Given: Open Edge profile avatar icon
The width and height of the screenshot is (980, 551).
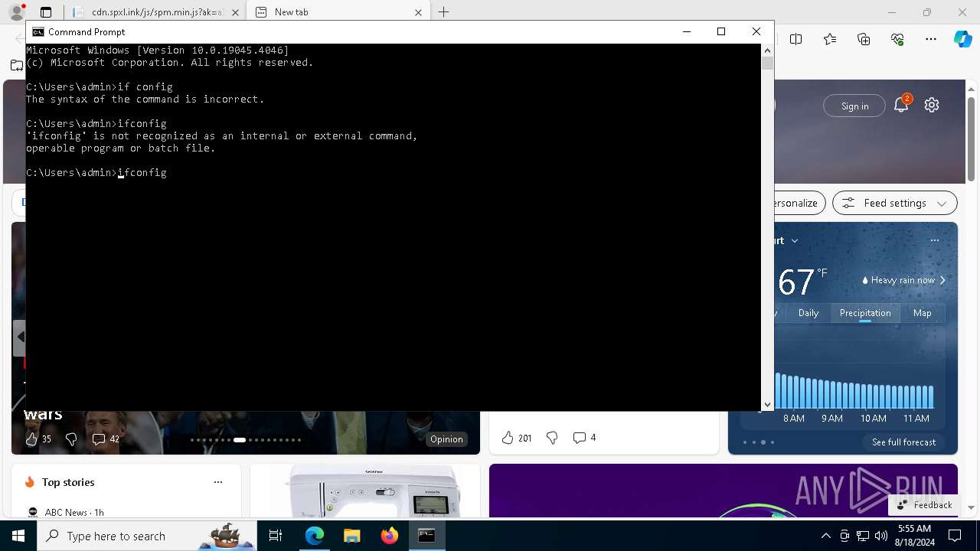Looking at the screenshot, I should tap(16, 12).
